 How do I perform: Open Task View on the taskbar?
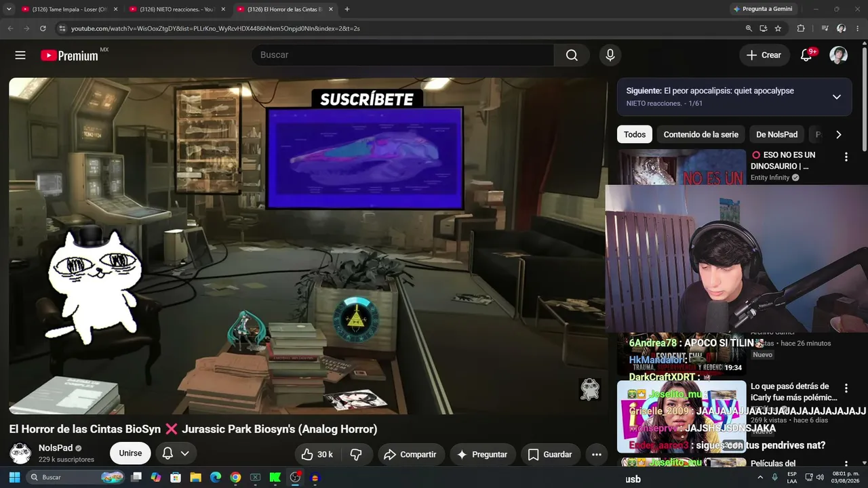click(136, 477)
